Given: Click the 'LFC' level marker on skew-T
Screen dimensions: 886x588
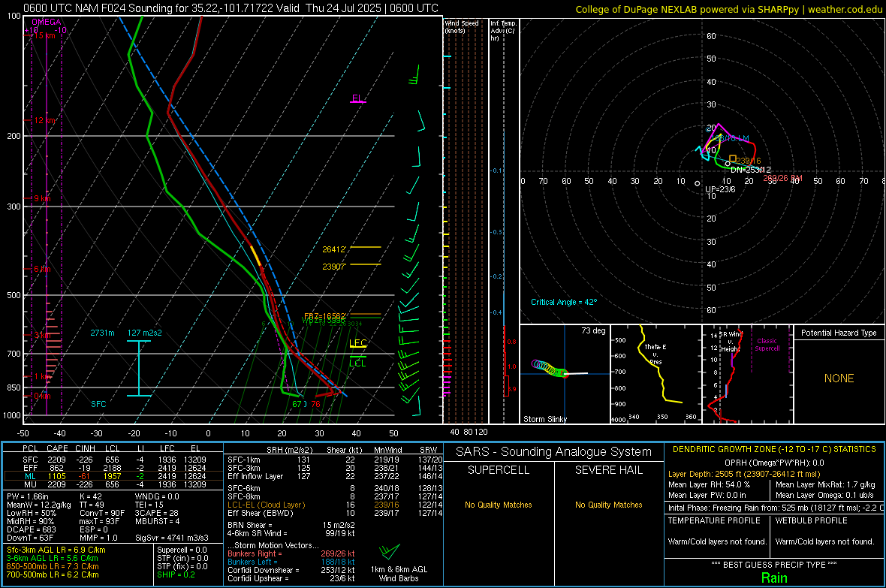Looking at the screenshot, I should tap(357, 342).
